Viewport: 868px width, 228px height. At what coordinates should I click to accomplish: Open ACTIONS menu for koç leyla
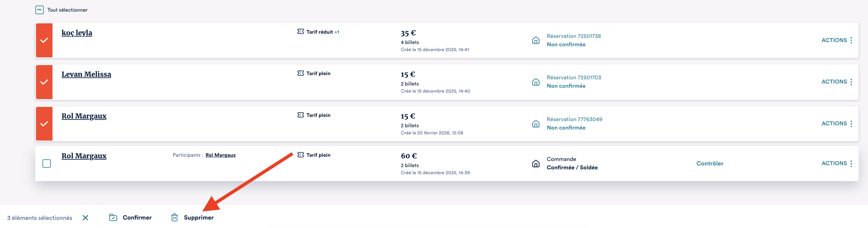click(x=837, y=40)
